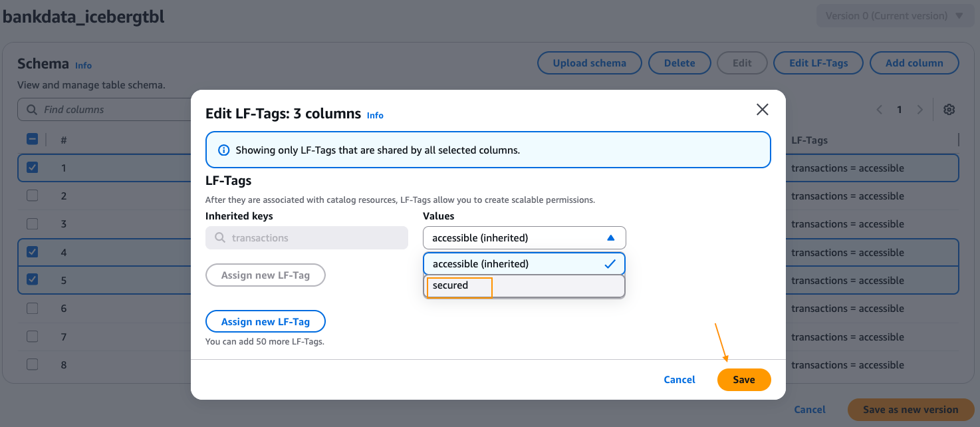Image resolution: width=980 pixels, height=427 pixels.
Task: Uncheck the checkbox for column 1
Action: (x=32, y=168)
